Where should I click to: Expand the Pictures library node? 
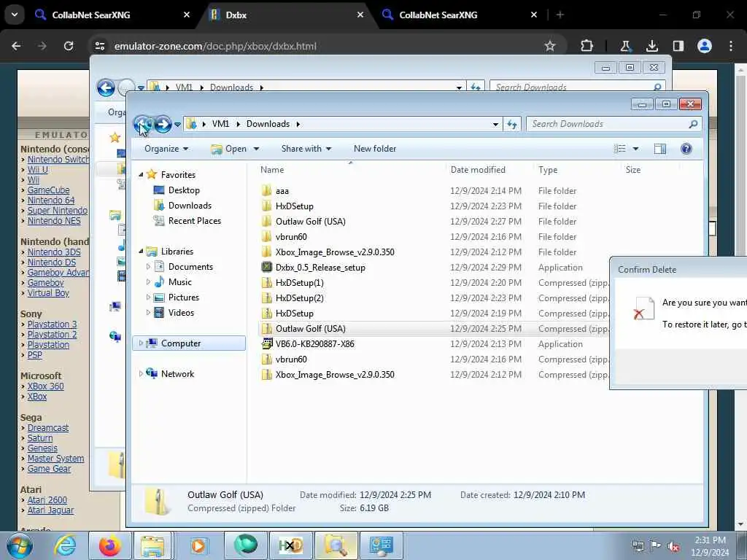[x=148, y=297]
